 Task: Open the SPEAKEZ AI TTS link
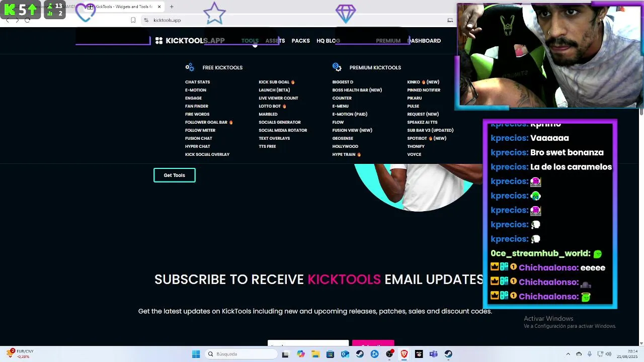click(422, 122)
